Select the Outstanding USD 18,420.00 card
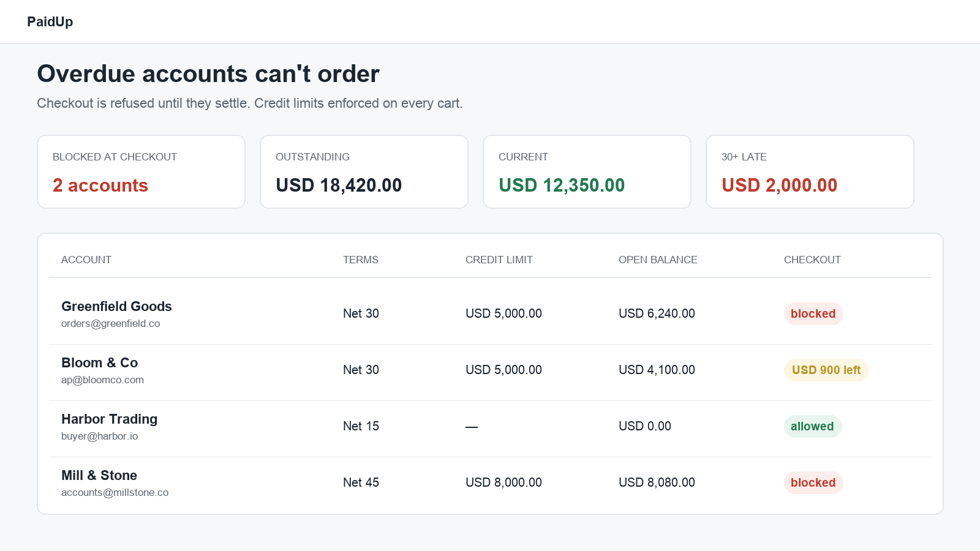The height and width of the screenshot is (551, 980). pyautogui.click(x=364, y=171)
